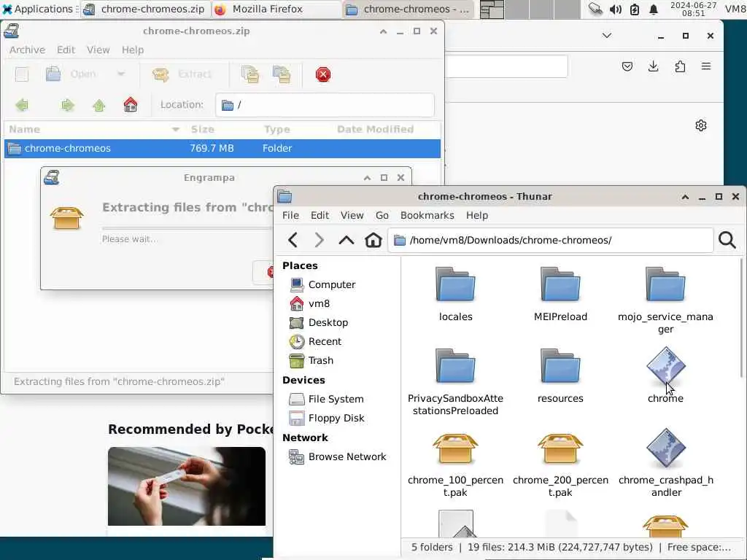Open Engrampa View menu
The image size is (747, 560).
click(98, 50)
